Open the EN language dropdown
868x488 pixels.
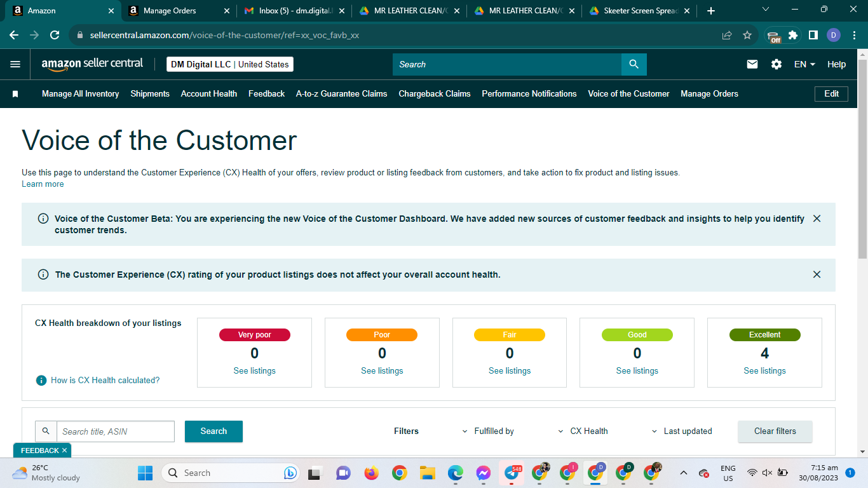point(804,64)
